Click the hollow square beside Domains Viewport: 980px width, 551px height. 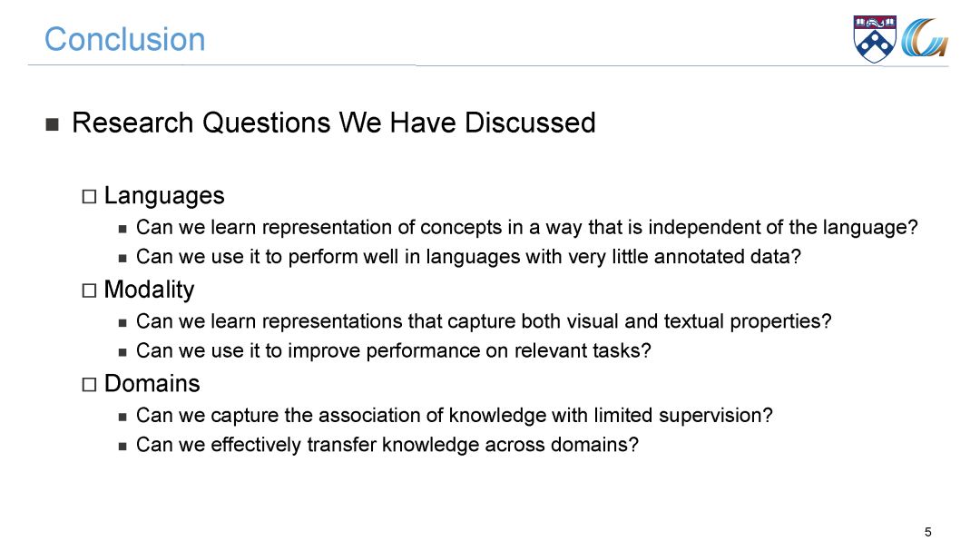(x=89, y=385)
